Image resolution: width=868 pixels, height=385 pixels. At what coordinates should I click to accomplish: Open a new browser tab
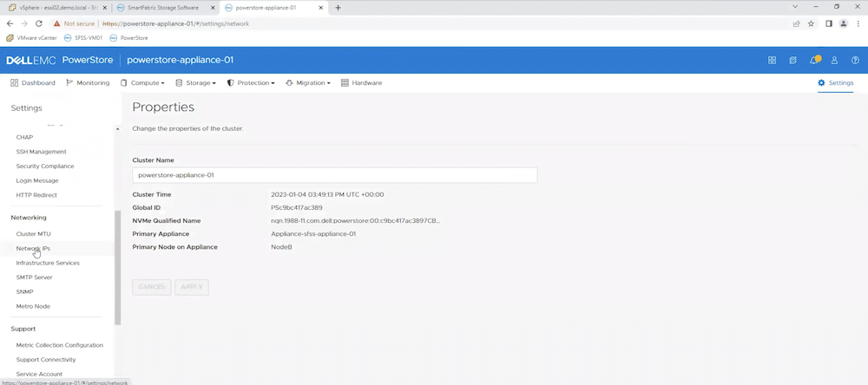click(x=339, y=8)
